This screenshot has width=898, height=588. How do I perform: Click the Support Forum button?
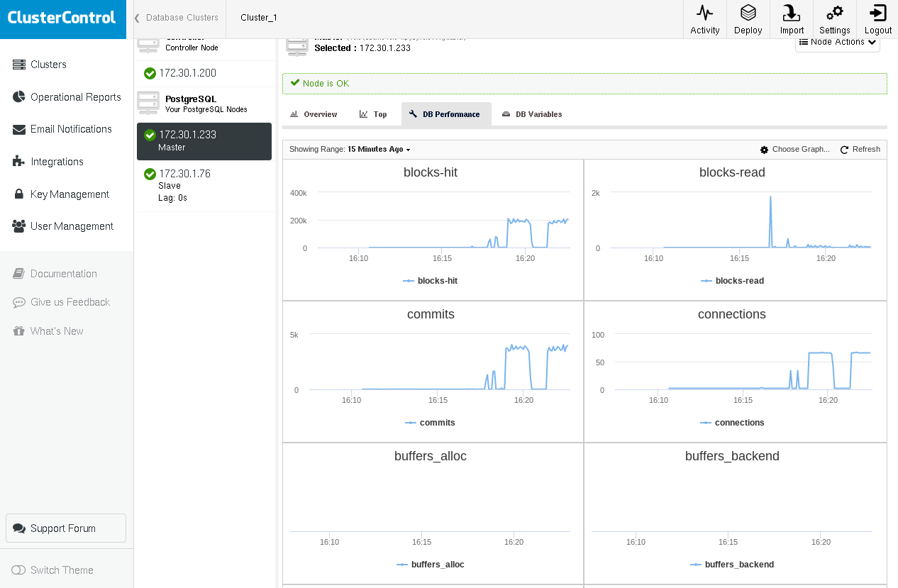pyautogui.click(x=65, y=528)
